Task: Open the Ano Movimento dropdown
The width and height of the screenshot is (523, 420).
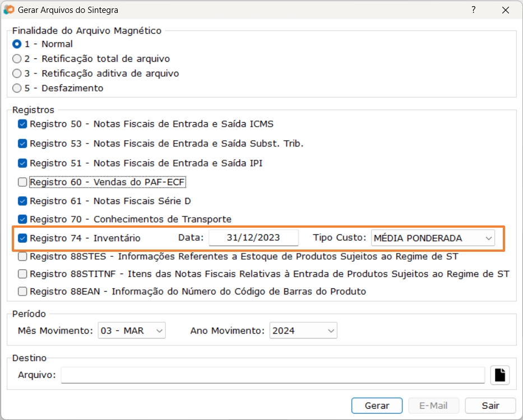Action: 303,331
